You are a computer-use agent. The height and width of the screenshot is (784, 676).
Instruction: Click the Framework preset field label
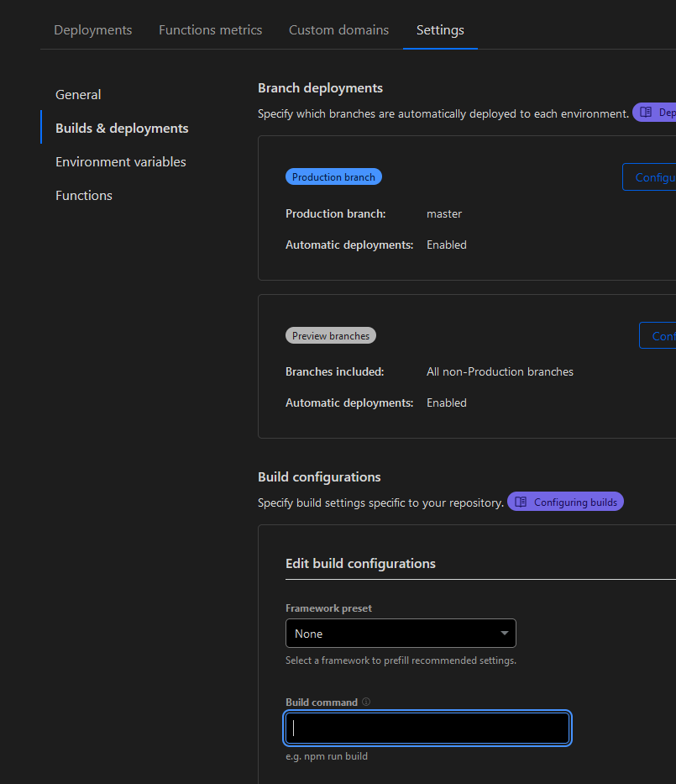[x=328, y=608]
